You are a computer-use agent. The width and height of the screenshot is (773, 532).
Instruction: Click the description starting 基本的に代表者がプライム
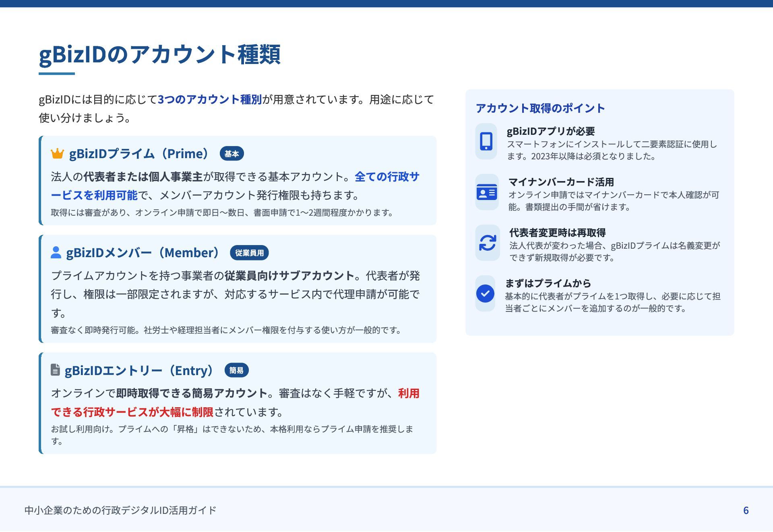(613, 302)
